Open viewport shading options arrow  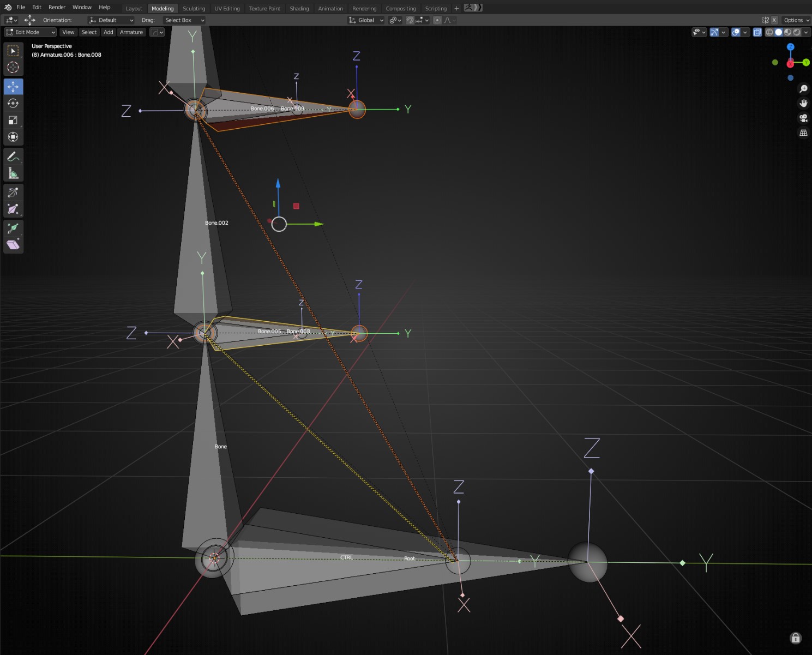pos(806,32)
